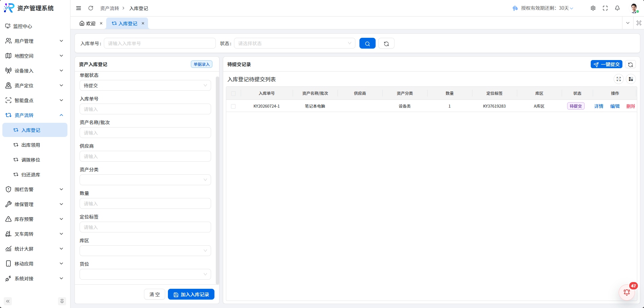This screenshot has height=308, width=644.
Task: Expand the tabs list dropdown arrow
Action: point(628,23)
